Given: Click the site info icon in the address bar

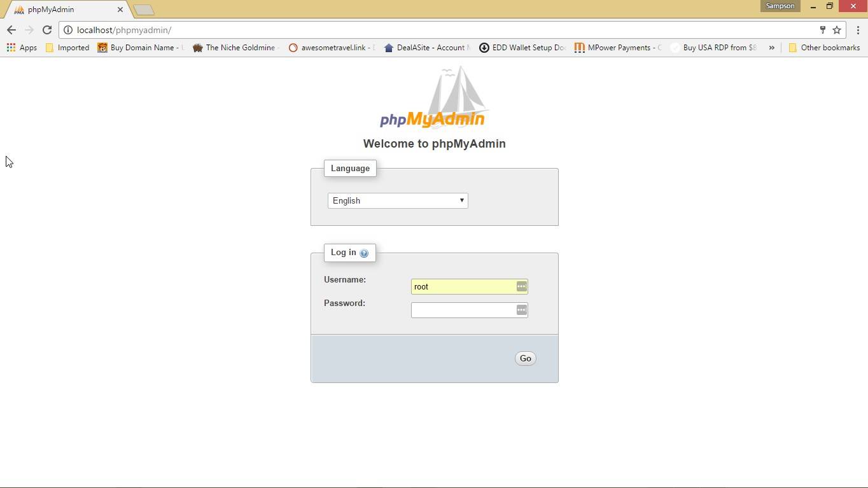Looking at the screenshot, I should click(x=67, y=30).
